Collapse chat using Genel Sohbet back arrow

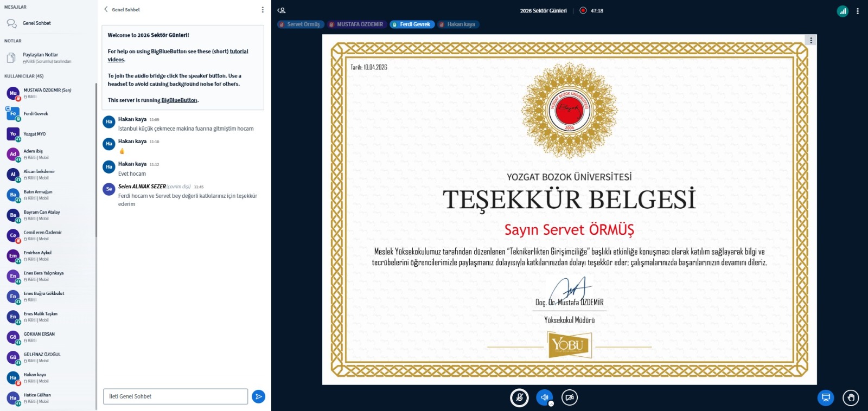tap(106, 9)
